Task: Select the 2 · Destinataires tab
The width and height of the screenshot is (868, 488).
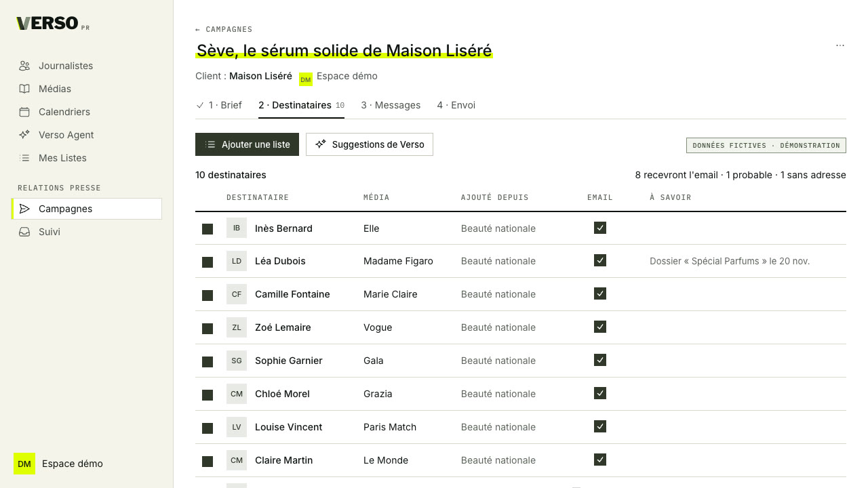Action: pyautogui.click(x=301, y=105)
